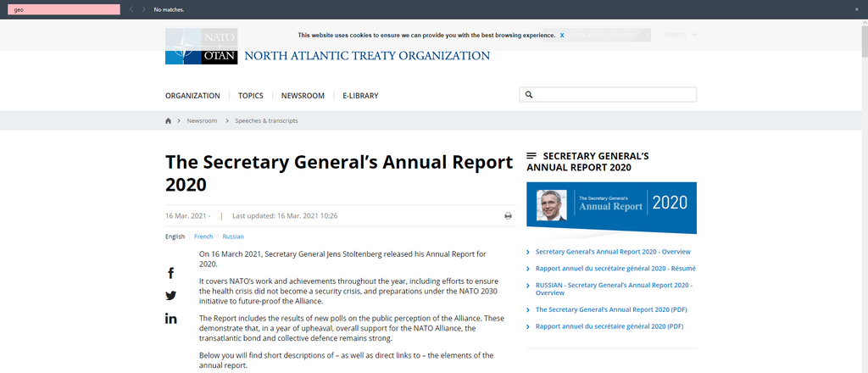The width and height of the screenshot is (868, 373).
Task: Click the Facebook share icon
Action: [x=170, y=273]
